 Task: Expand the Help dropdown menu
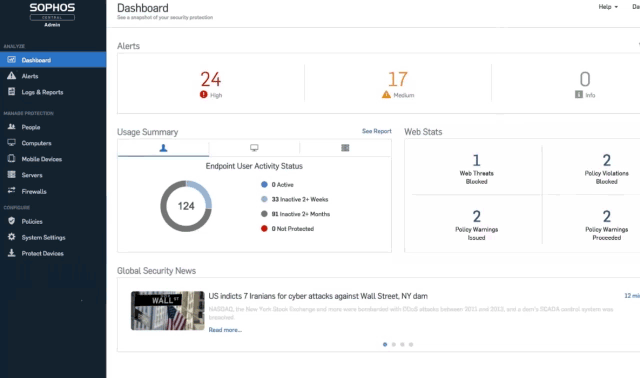(608, 7)
